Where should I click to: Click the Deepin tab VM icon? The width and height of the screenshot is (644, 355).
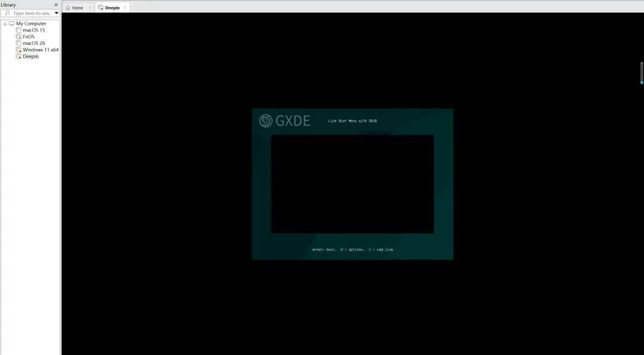point(101,8)
